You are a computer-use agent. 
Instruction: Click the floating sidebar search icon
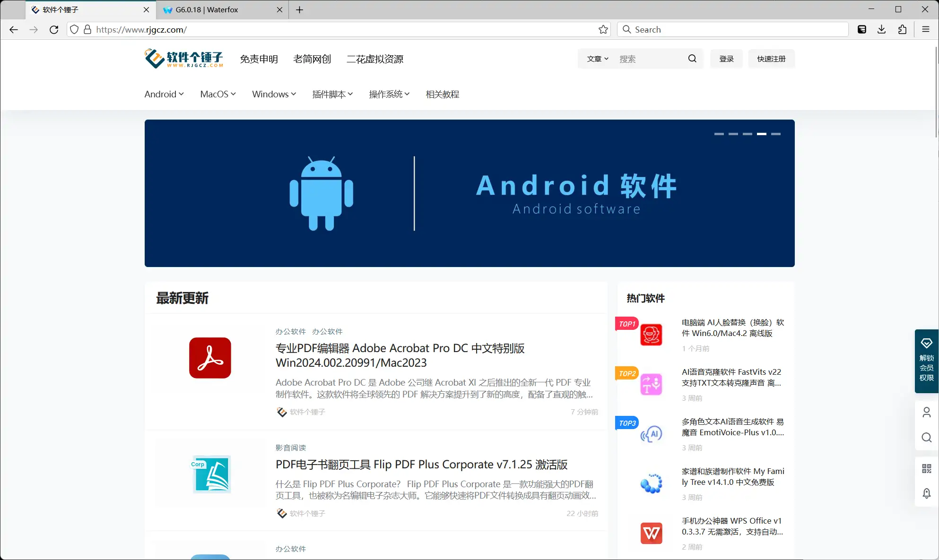927,438
